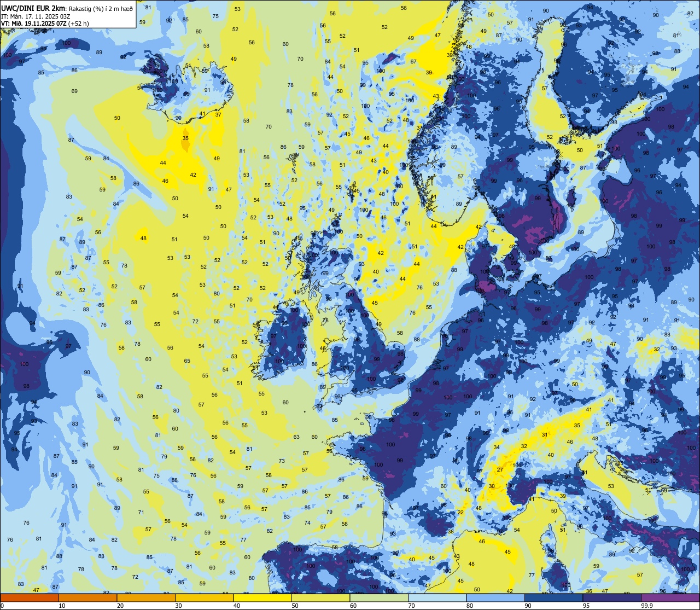Click the humidity value 22 on the map
The width and height of the screenshot is (700, 610).
461,512
